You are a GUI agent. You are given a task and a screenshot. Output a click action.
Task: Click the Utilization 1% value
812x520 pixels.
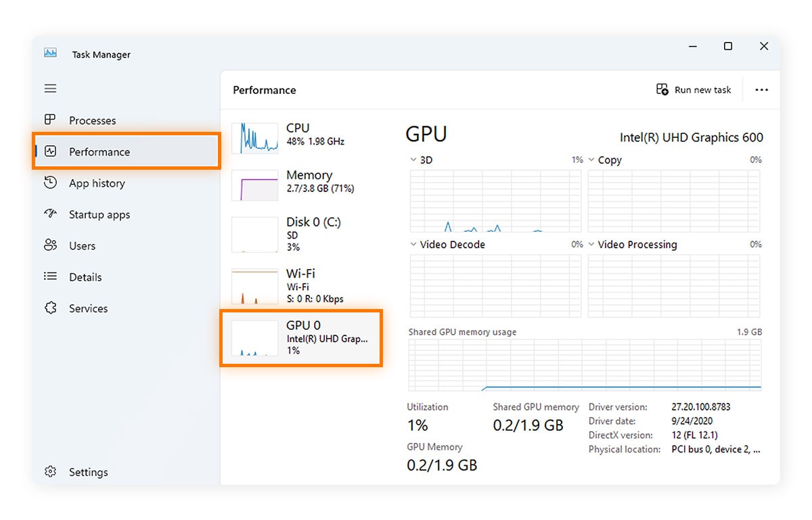(418, 425)
